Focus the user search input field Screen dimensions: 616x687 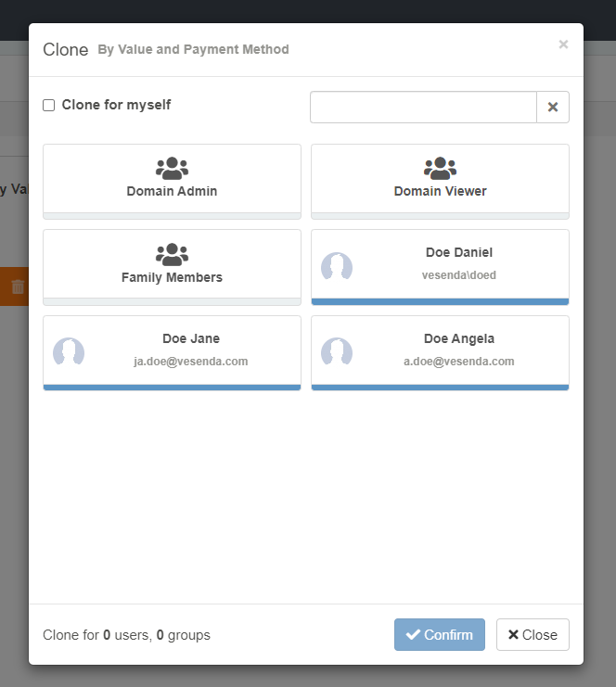tap(423, 108)
